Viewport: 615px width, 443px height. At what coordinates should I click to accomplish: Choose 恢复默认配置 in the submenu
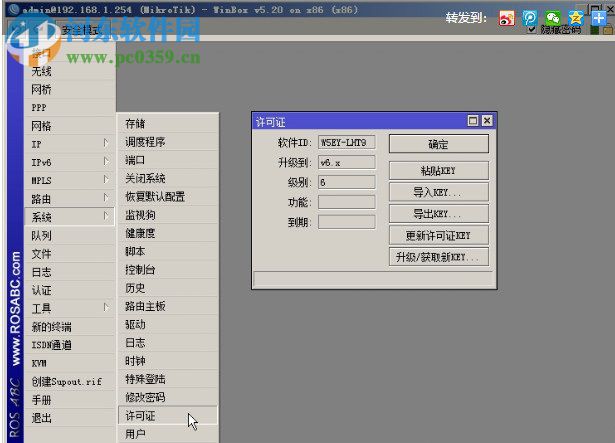(x=167, y=197)
